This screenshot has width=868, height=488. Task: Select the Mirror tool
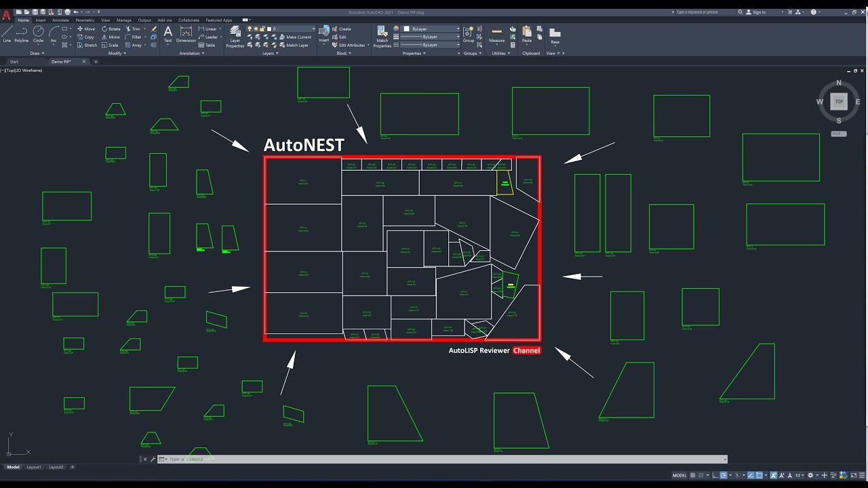coord(111,37)
